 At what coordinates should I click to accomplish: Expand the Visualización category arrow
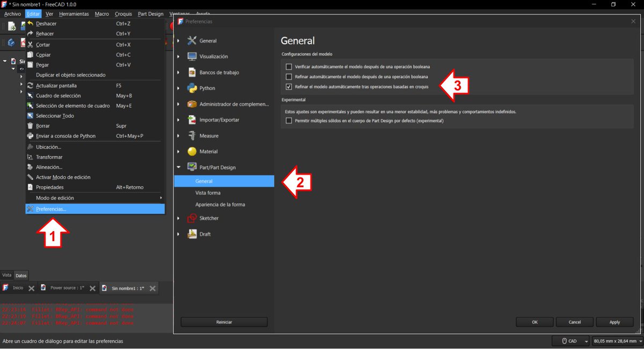(x=179, y=56)
